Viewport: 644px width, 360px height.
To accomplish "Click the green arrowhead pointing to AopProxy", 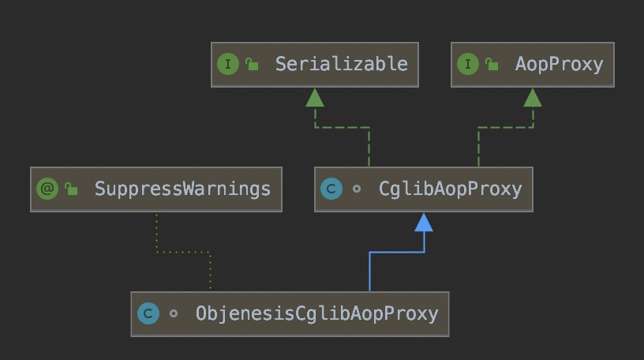I will [x=533, y=98].
